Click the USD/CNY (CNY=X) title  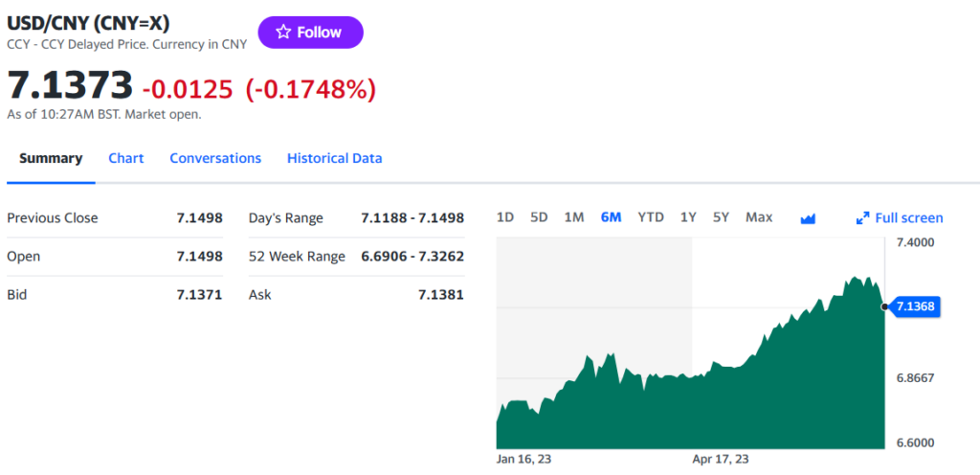89,22
